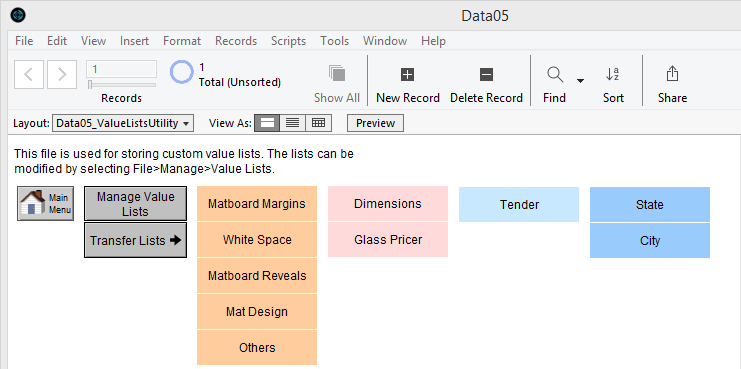Click the found set pie circle icon

181,73
